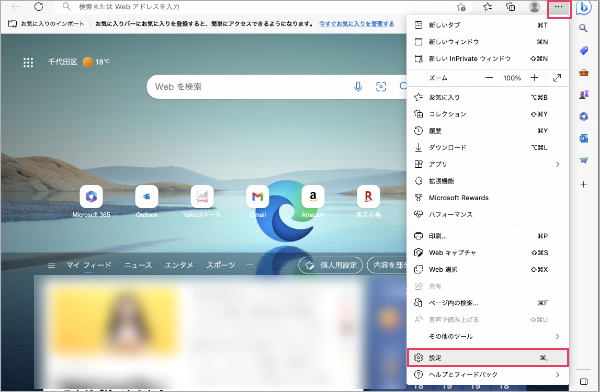Switch to ニュース tab
The image size is (600, 392).
[138, 265]
